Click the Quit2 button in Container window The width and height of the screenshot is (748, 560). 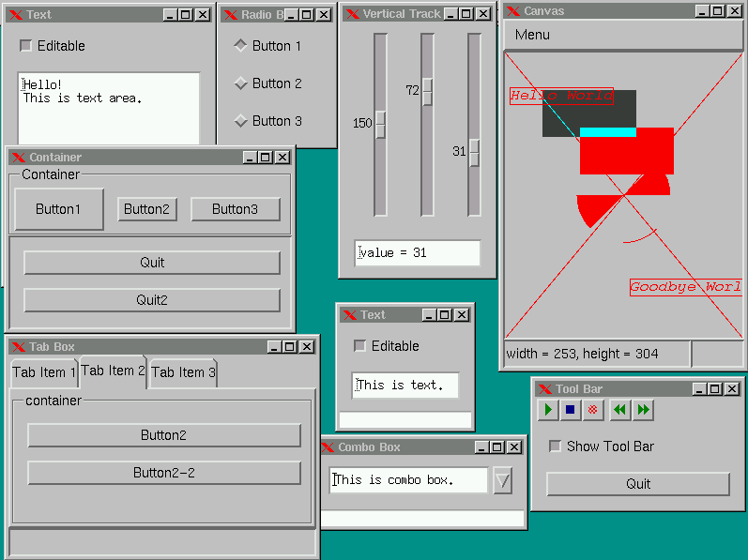151,300
